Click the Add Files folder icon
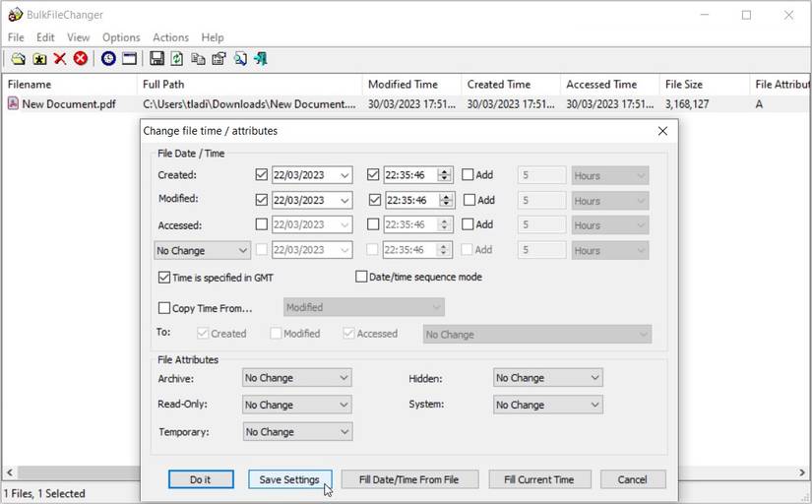 [x=19, y=58]
